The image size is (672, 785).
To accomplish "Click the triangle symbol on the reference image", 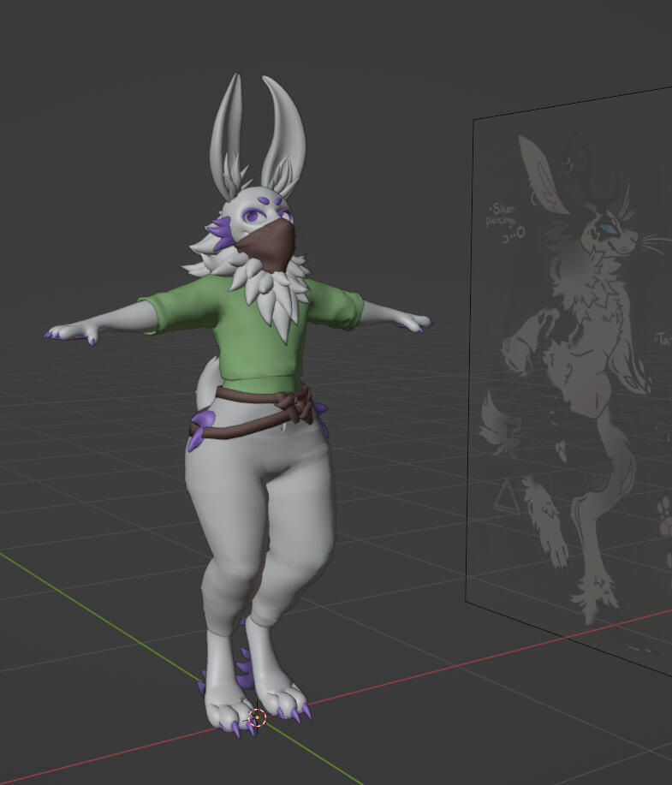I will tap(507, 496).
